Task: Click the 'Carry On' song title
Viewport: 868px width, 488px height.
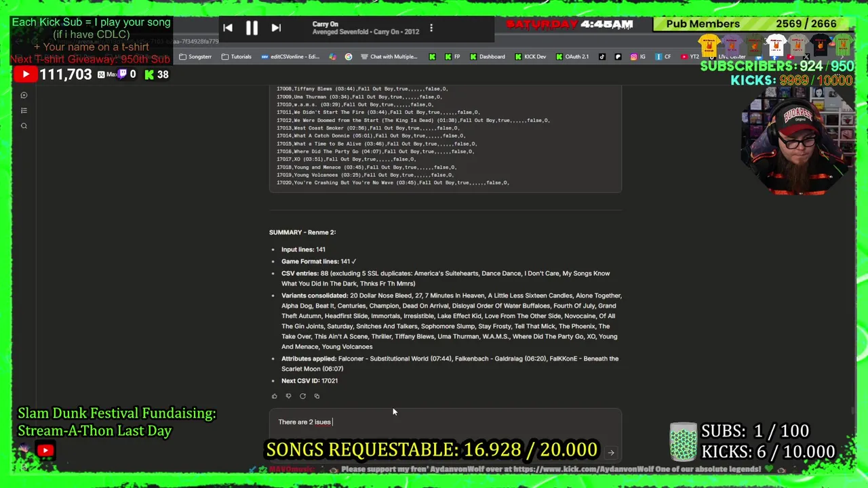Action: pyautogui.click(x=325, y=24)
